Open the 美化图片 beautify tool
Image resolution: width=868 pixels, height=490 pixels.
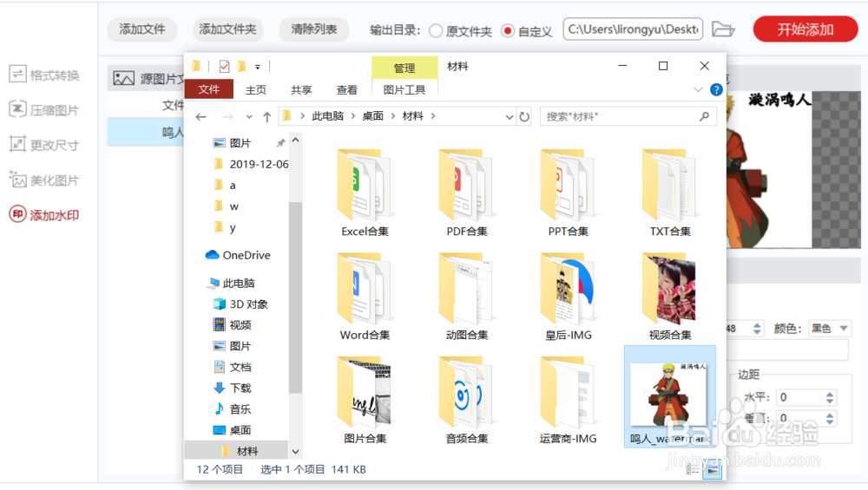tap(44, 180)
